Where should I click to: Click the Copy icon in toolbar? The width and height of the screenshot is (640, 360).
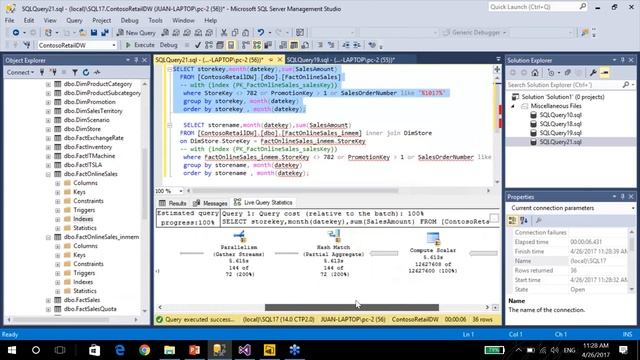pos(235,33)
